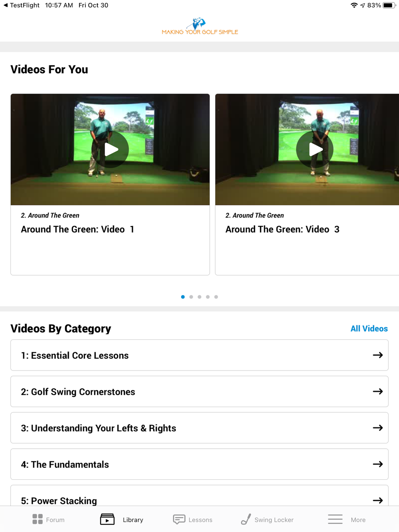This screenshot has height=532, width=399.
Task: Expand Golf Swing Cornerstones arrow
Action: pyautogui.click(x=378, y=391)
